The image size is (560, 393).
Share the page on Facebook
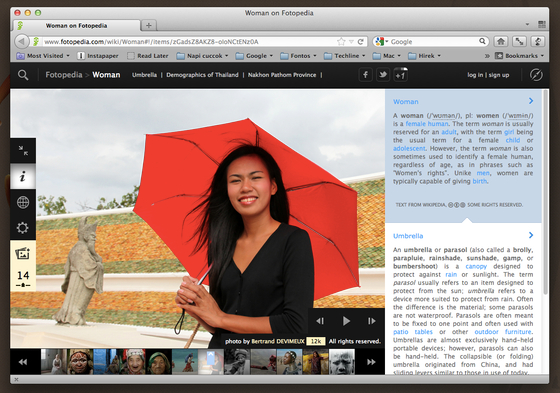365,75
